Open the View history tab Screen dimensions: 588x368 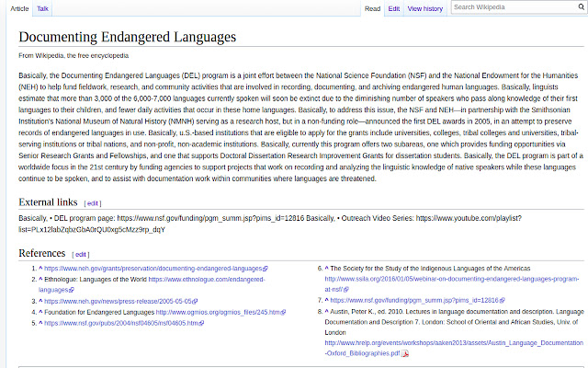[424, 8]
